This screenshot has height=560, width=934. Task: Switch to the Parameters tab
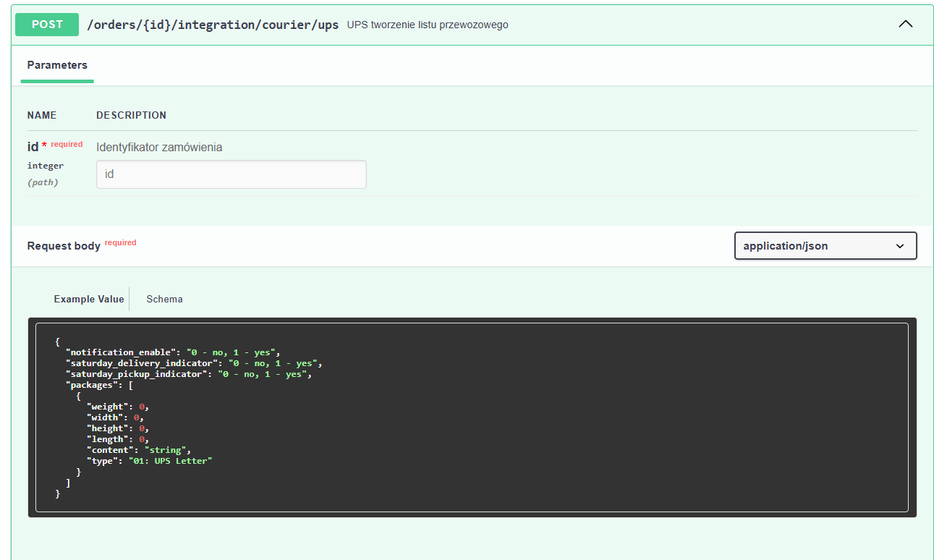[57, 65]
